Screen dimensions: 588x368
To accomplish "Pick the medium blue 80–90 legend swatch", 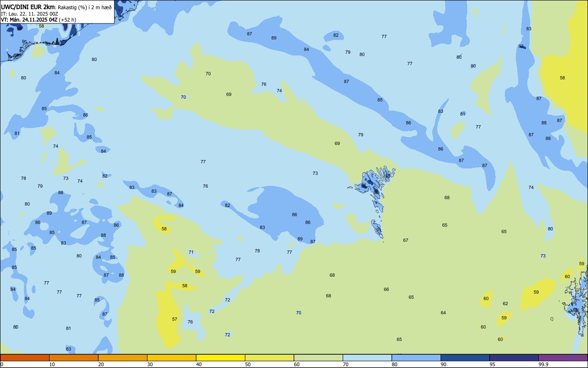I will 416,357.
